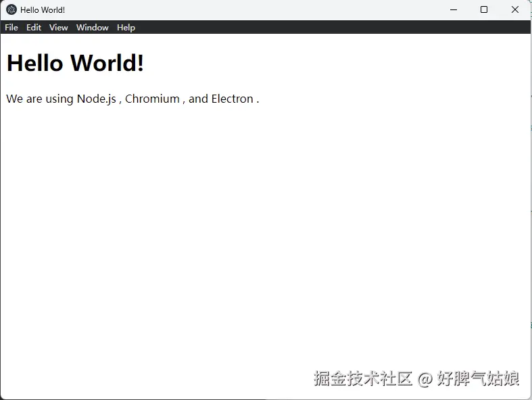Minimize the Hello World! window

[x=454, y=9]
